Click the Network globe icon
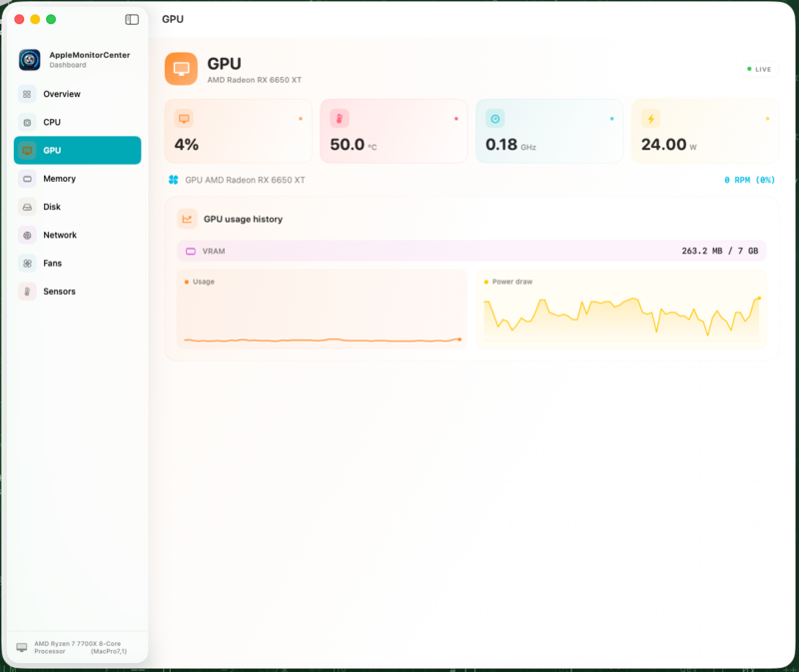Viewport: 799px width, 672px height. tap(28, 236)
